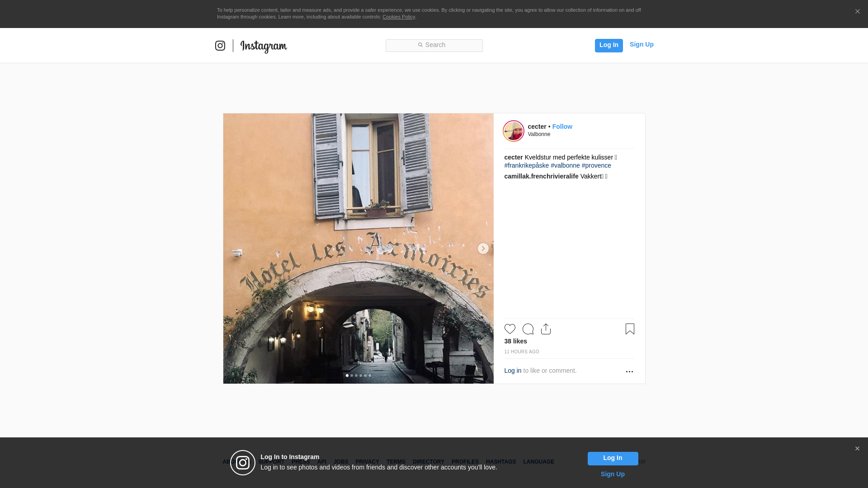Click cecter username in the caption

tap(514, 157)
